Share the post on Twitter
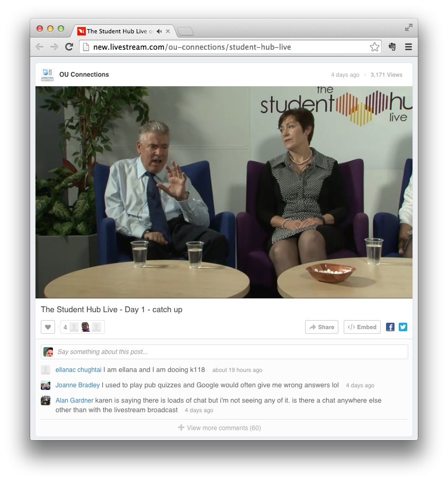The width and height of the screenshot is (448, 482). (x=403, y=328)
